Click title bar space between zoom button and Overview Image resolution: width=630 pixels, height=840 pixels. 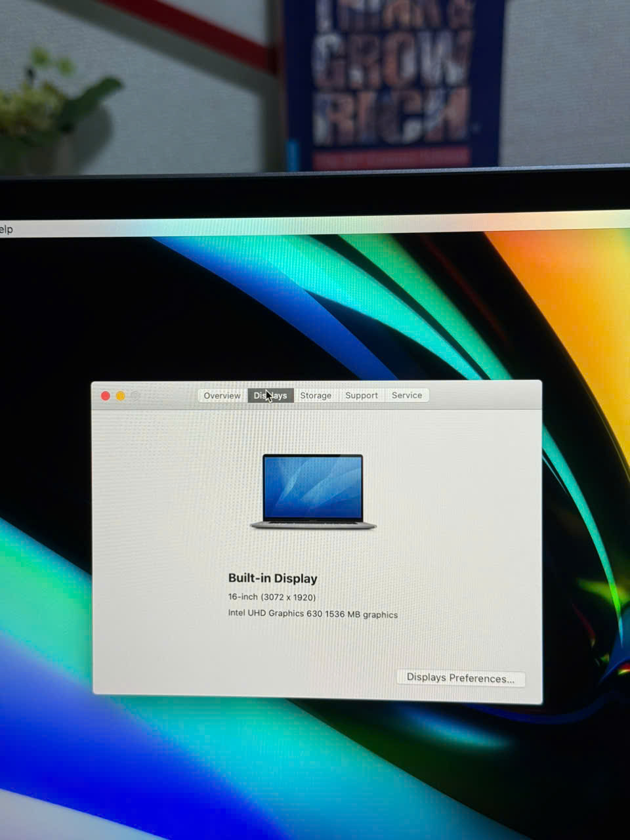point(168,396)
